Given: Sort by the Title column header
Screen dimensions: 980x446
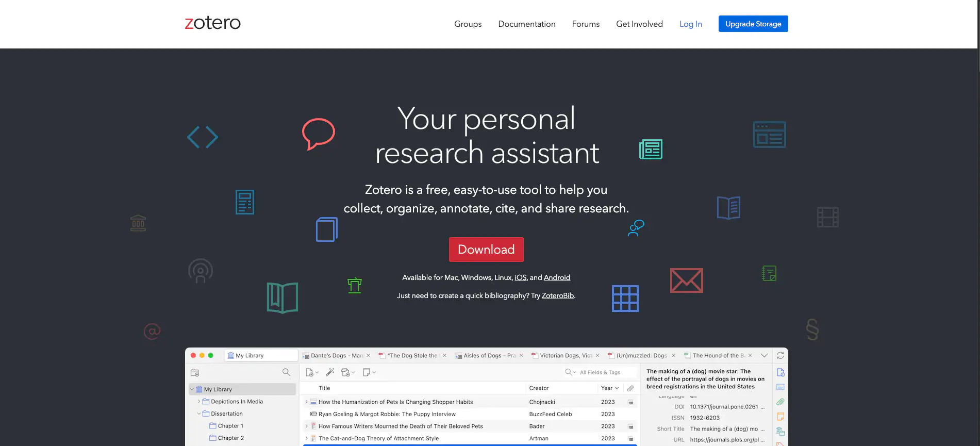Looking at the screenshot, I should click(324, 388).
